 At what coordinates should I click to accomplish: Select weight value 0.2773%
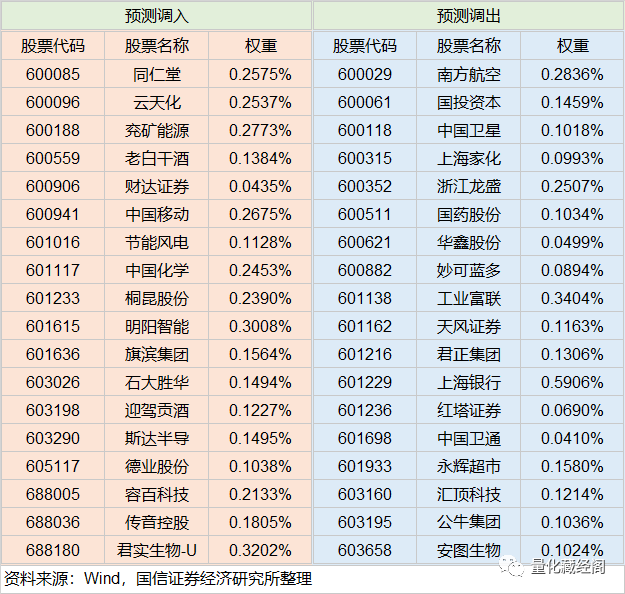tap(260, 130)
